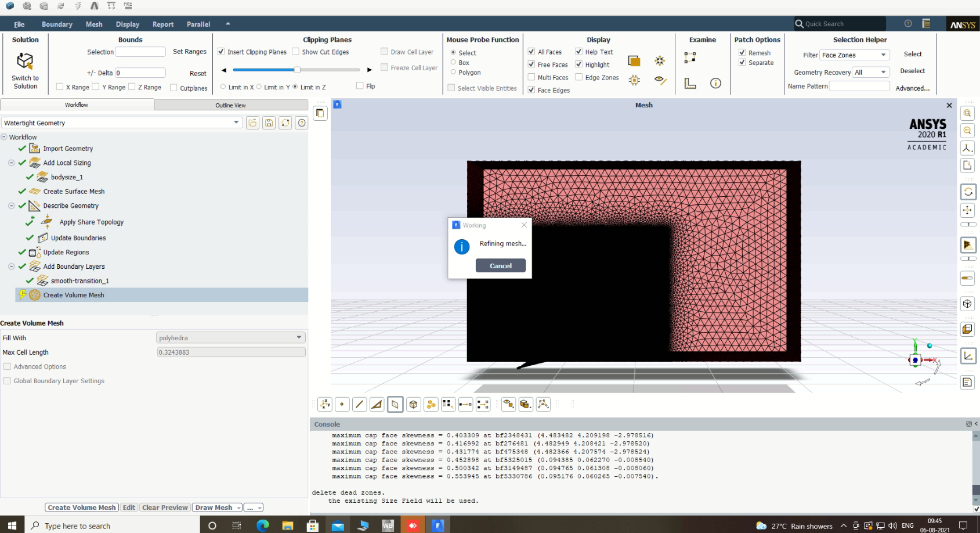980x533 pixels.
Task: Click the Examine info icon
Action: coord(715,84)
